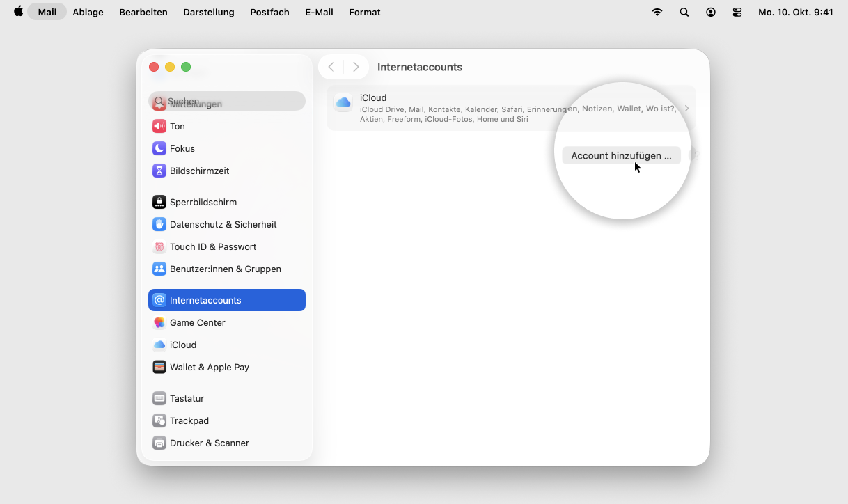Open Bildschirmzeit hourglass icon
848x504 pixels.
pyautogui.click(x=159, y=171)
